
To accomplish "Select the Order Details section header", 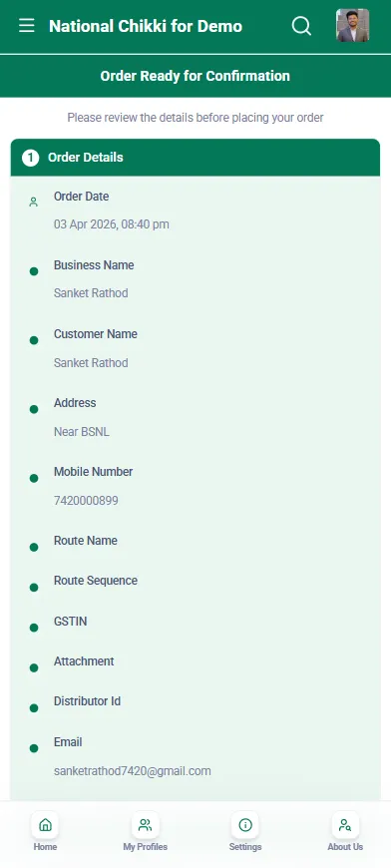I will pos(195,158).
